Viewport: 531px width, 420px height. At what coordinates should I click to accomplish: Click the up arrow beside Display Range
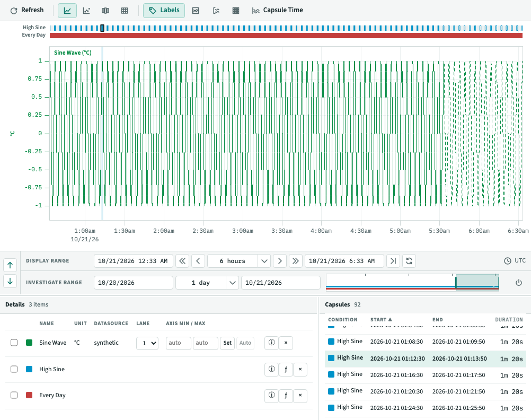[10, 265]
